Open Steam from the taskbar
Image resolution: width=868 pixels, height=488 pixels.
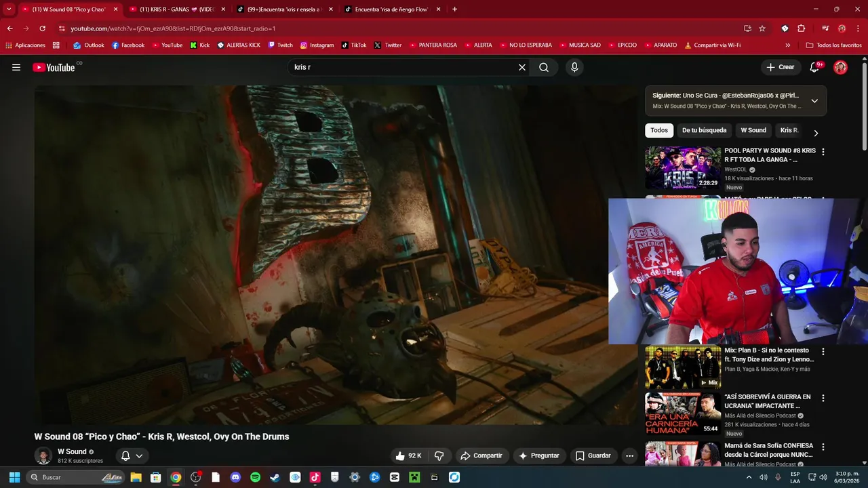coord(275,477)
